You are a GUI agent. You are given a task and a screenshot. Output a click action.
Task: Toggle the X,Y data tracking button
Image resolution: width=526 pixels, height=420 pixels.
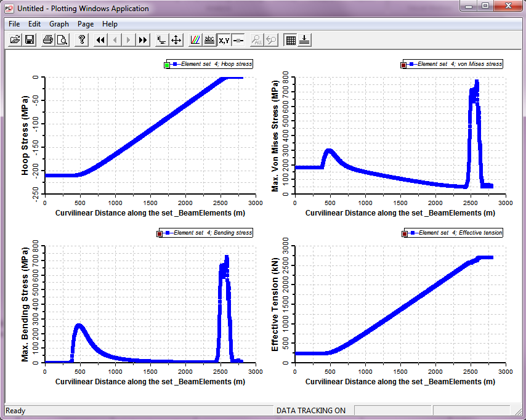224,40
